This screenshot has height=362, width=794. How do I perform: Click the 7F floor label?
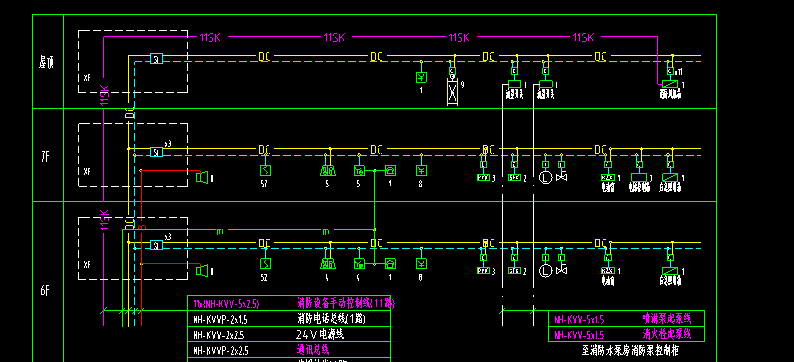45,157
